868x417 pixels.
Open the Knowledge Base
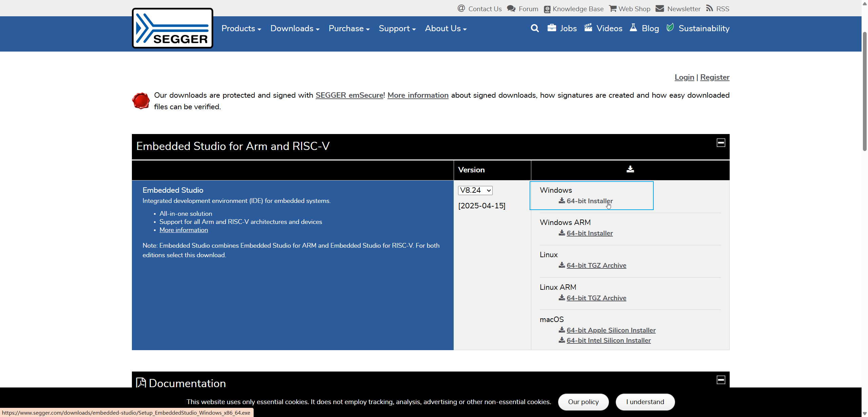point(578,9)
